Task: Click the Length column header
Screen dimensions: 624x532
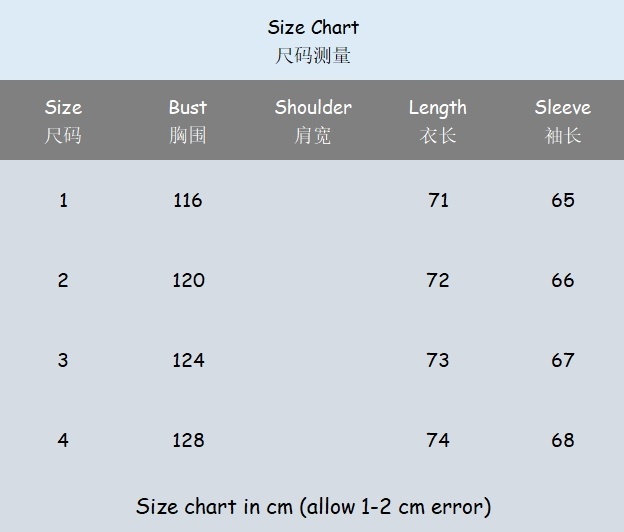Action: [437, 108]
